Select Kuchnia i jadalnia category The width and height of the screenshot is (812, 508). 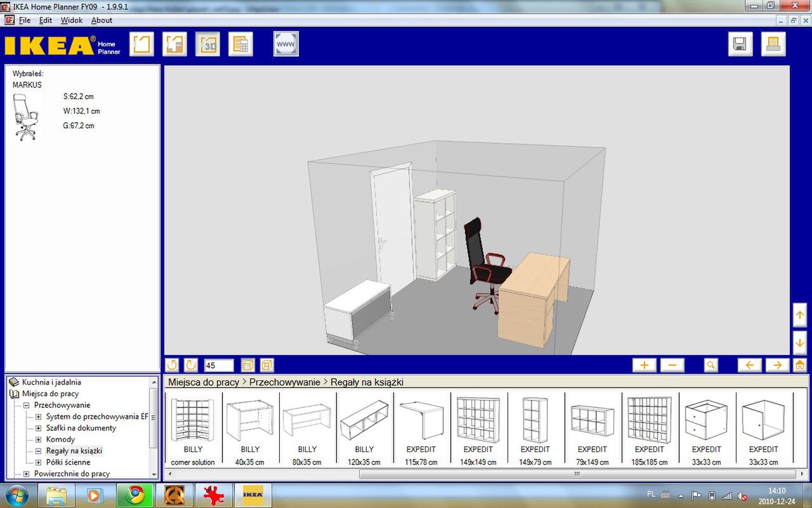tap(51, 382)
